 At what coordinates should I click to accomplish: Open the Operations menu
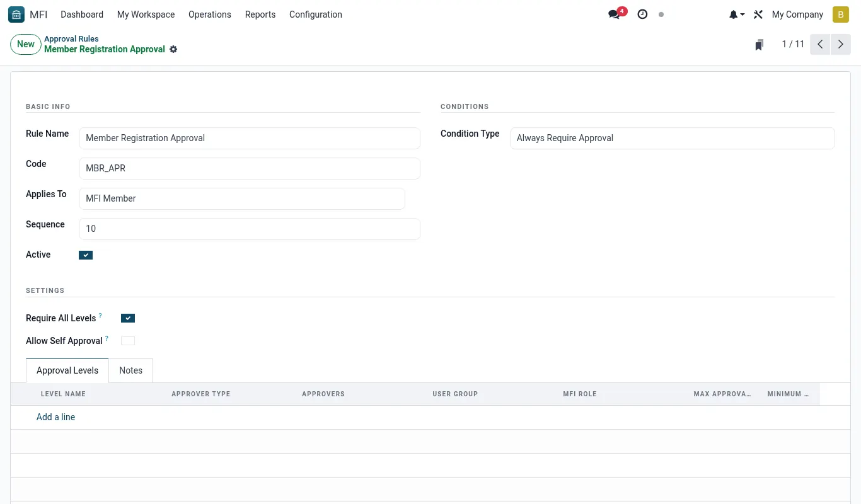pos(210,14)
